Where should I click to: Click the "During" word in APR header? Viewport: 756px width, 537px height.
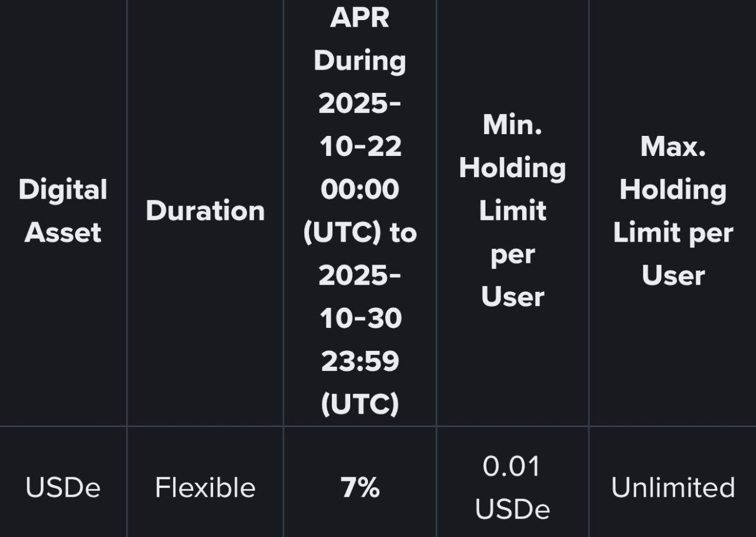pyautogui.click(x=360, y=61)
